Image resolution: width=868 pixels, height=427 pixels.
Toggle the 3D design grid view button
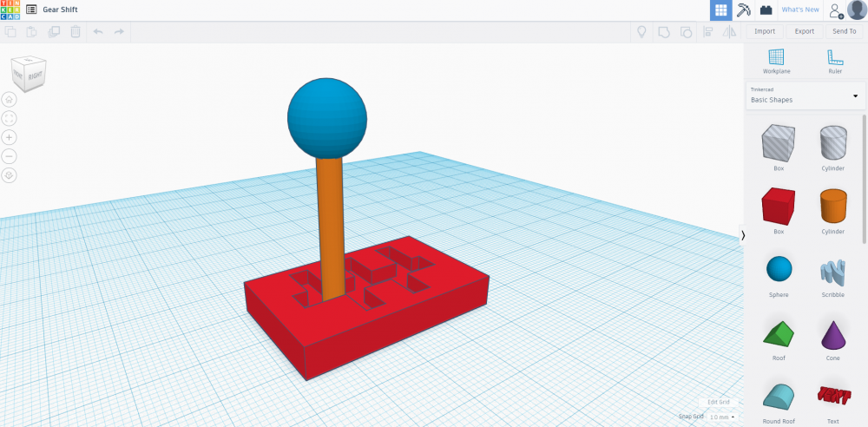720,10
